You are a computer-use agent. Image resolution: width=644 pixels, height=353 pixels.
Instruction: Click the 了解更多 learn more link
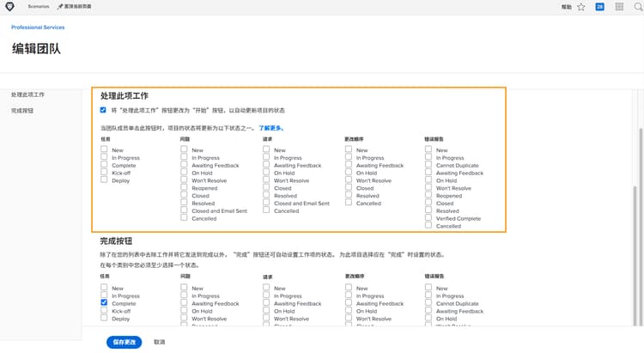(271, 128)
